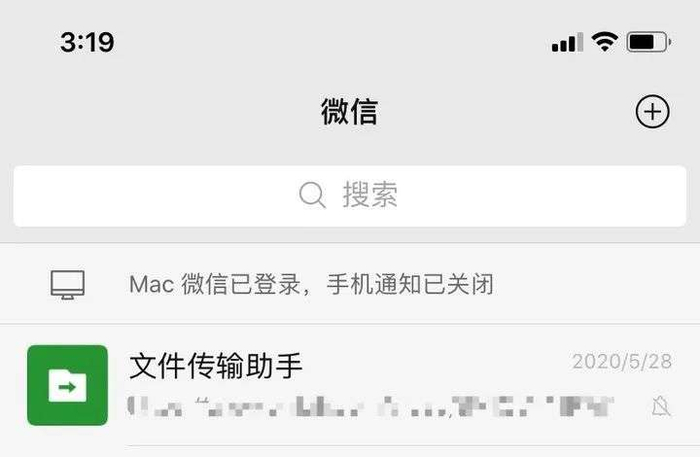Click the 2020/5/28 date label
Screen dimensions: 700x457
click(x=622, y=361)
